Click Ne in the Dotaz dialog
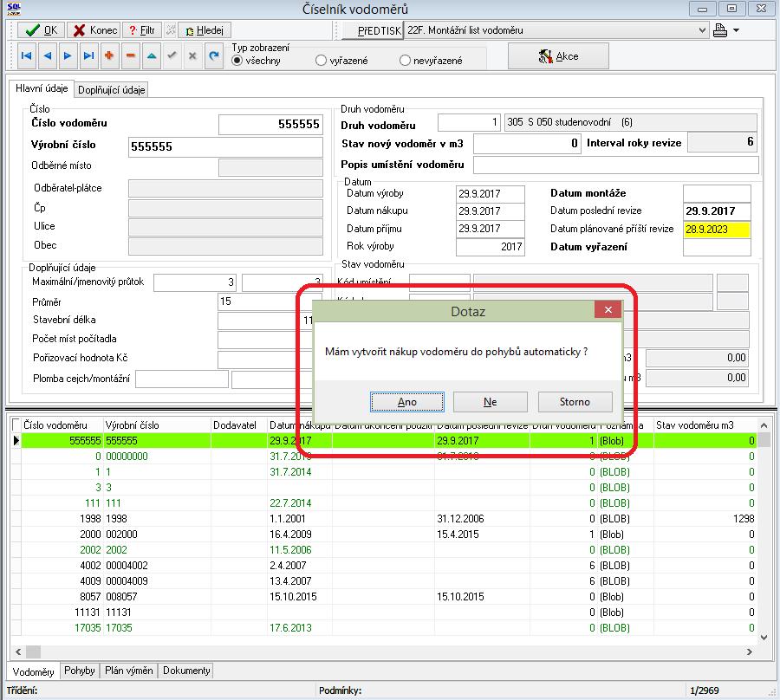Viewport: 780px width, 700px height. 490,402
